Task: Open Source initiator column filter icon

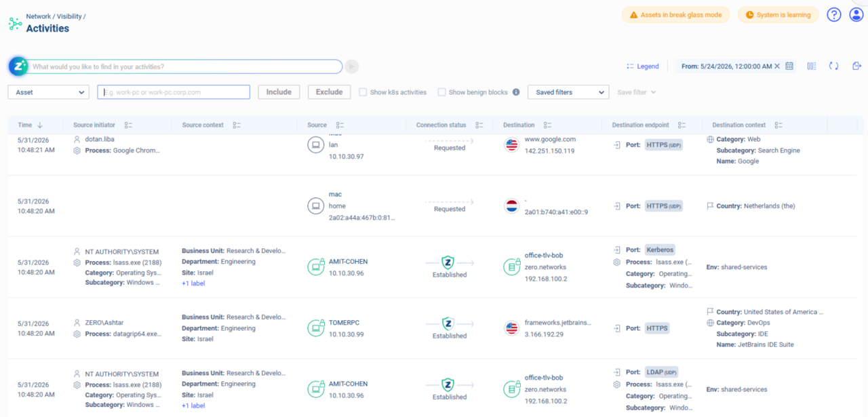Action: 128,125
